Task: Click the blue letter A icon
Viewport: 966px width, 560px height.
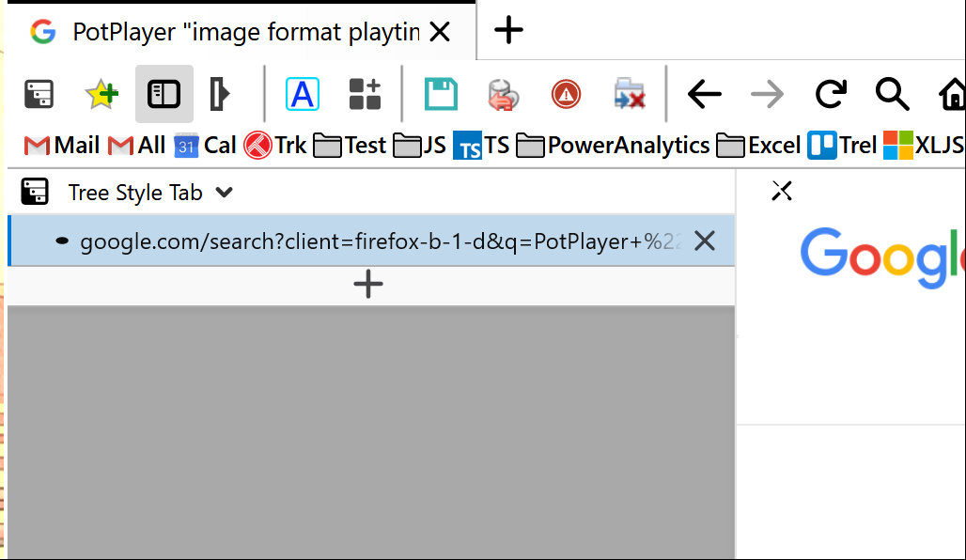Action: coord(303,94)
